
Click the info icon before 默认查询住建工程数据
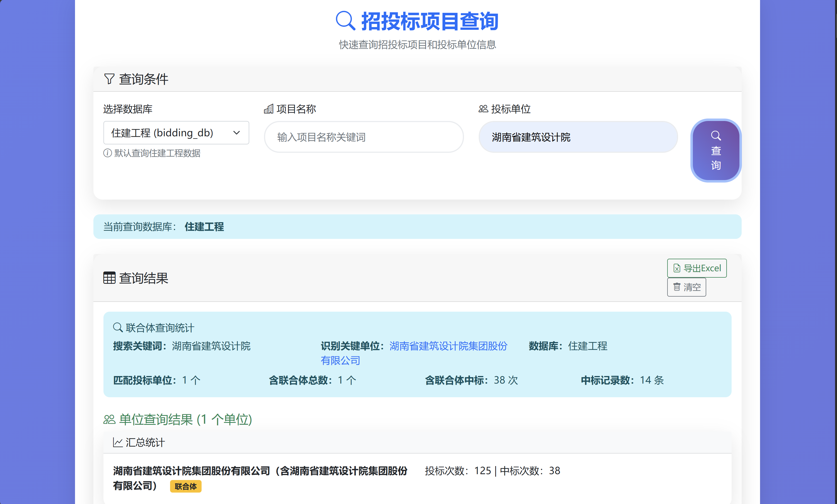(x=107, y=153)
